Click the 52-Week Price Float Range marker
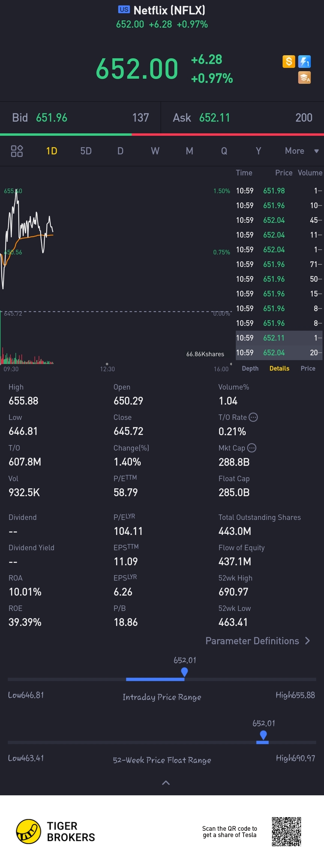Screen dimensions: 324x868 263,735
